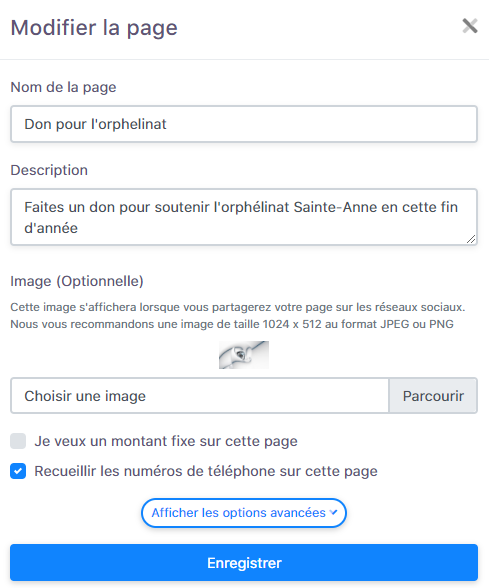
Task: Click the Image (Optionnelle) label
Action: click(77, 281)
